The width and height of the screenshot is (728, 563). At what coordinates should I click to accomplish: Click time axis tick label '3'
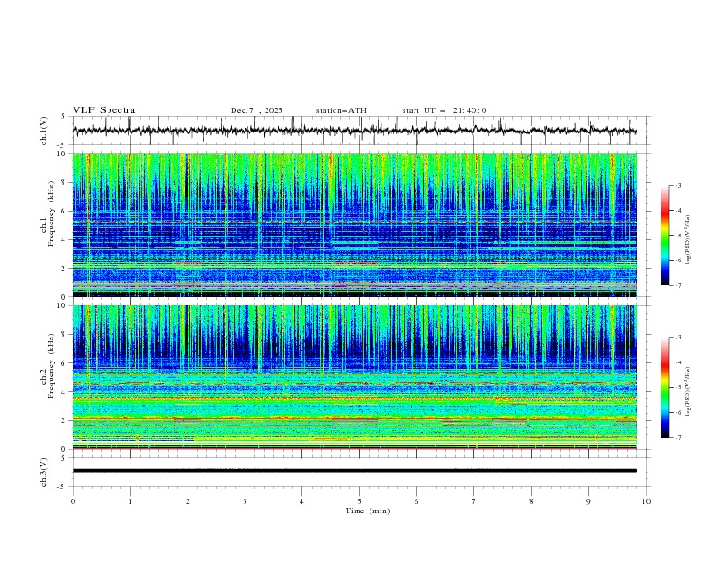coord(245,501)
